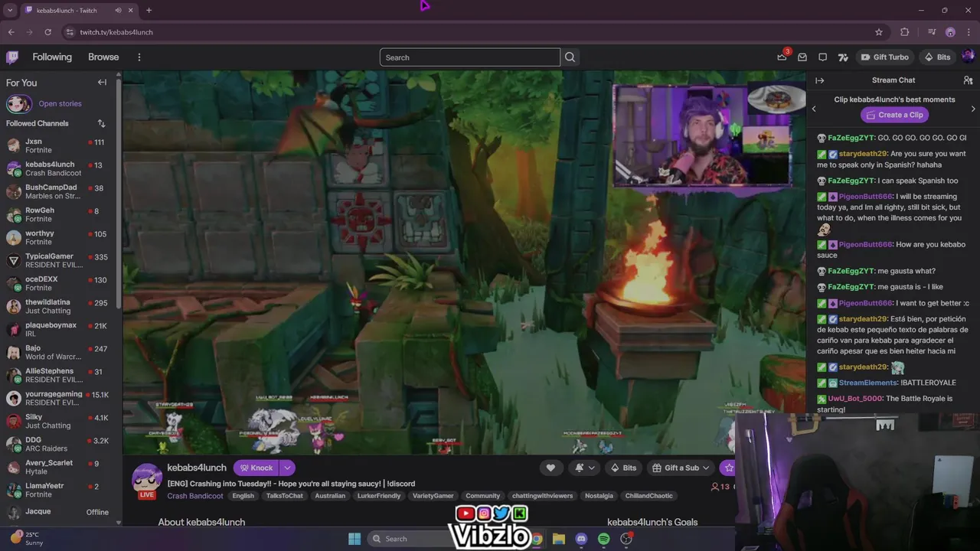This screenshot has height=551, width=980.
Task: Open Prime Loot crown with 3 badge
Action: point(782,57)
